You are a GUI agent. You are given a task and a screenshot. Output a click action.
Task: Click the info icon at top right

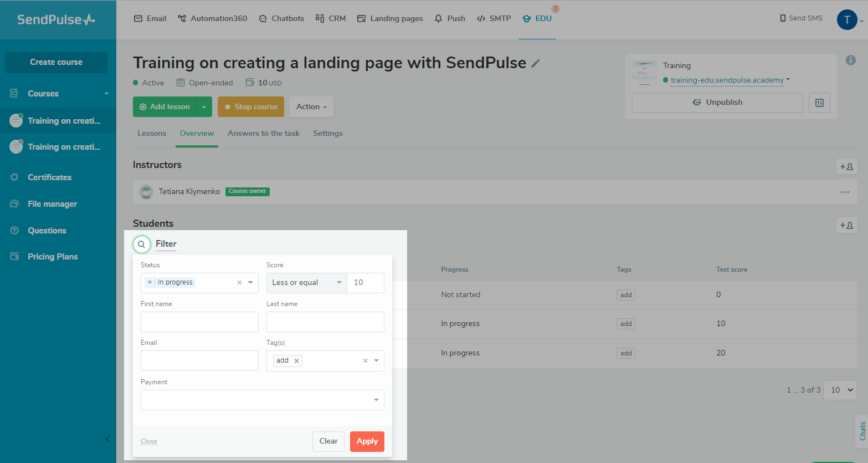pyautogui.click(x=851, y=60)
